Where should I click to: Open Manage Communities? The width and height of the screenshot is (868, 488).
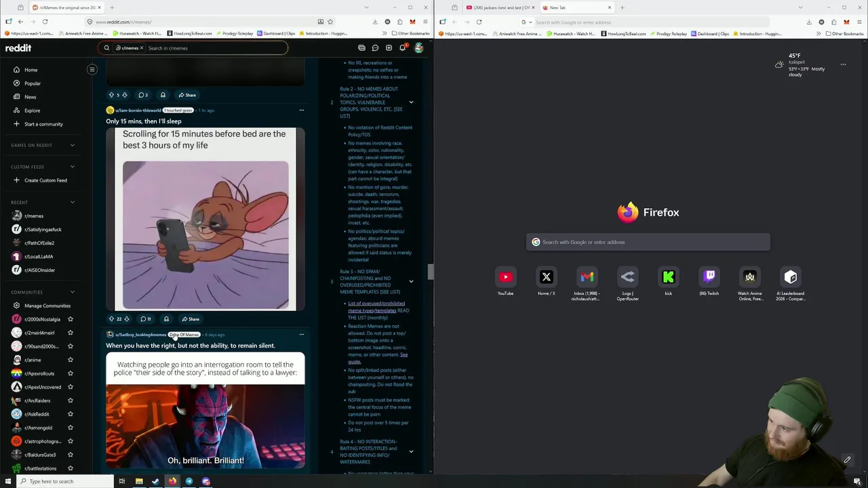47,306
